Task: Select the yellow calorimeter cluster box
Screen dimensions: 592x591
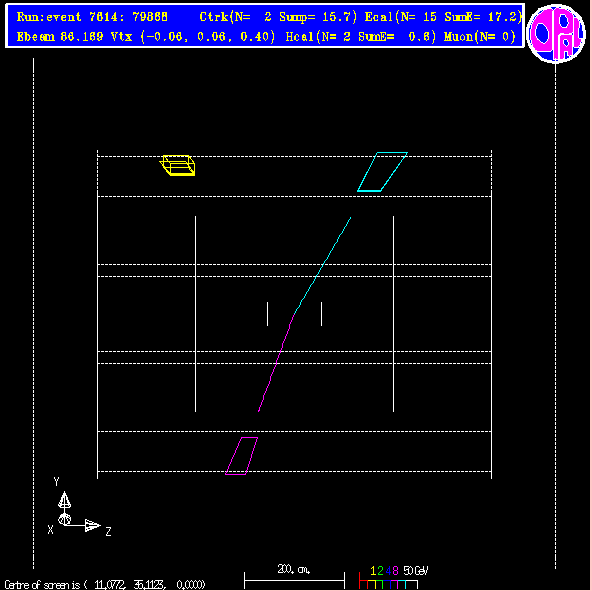Action: tap(178, 165)
